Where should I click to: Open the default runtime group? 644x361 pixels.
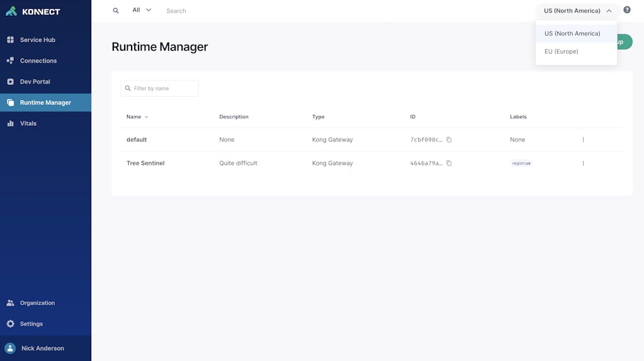[x=137, y=140]
